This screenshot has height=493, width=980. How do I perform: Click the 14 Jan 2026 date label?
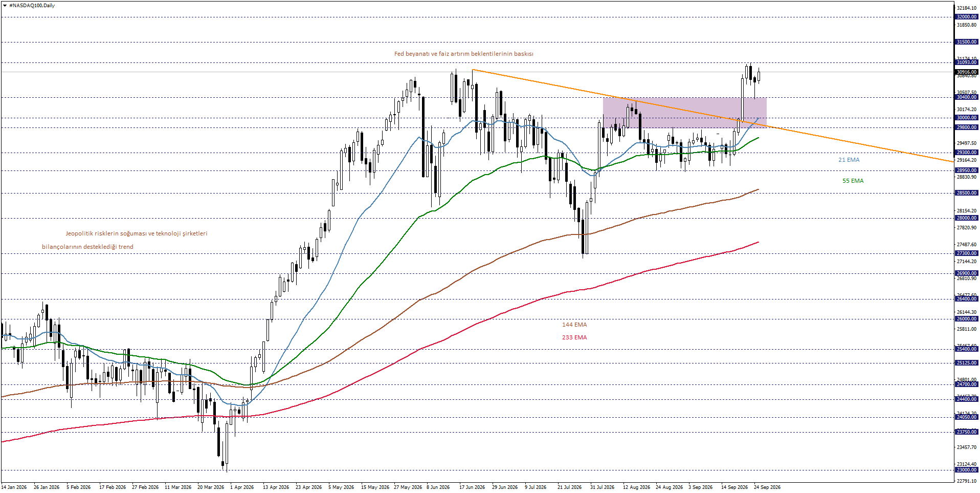click(x=14, y=487)
